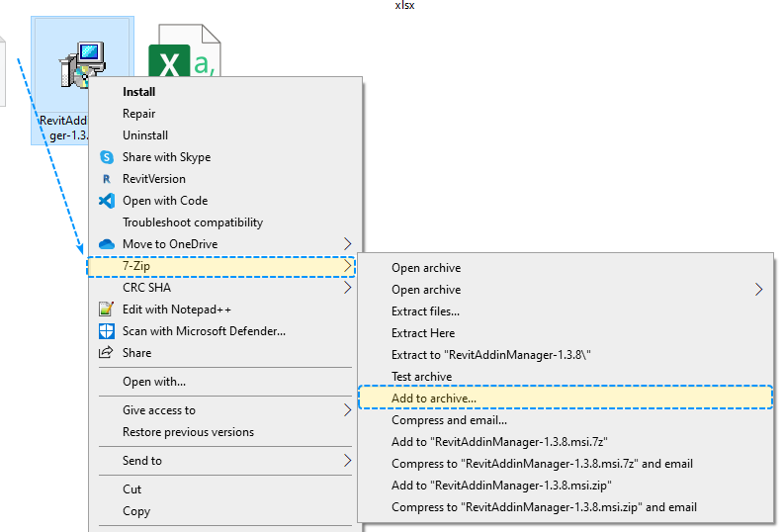Select RevitVersion menu entry
The width and height of the screenshot is (783, 532).
225,179
